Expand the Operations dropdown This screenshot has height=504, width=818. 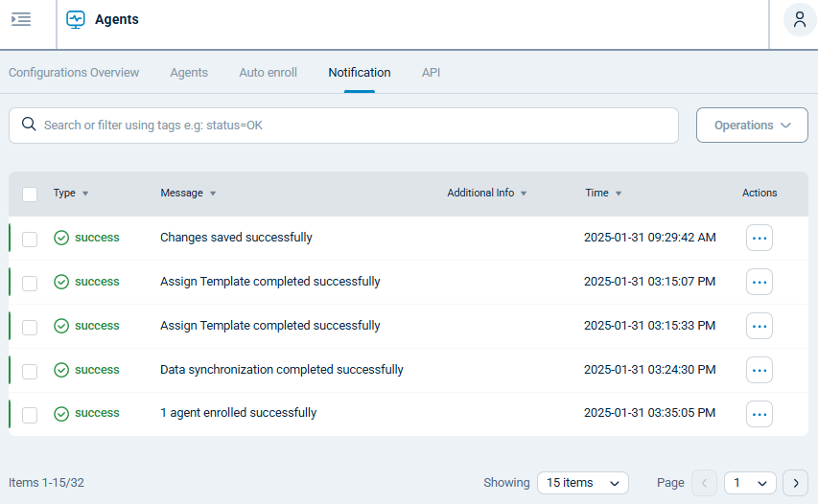[x=752, y=126]
